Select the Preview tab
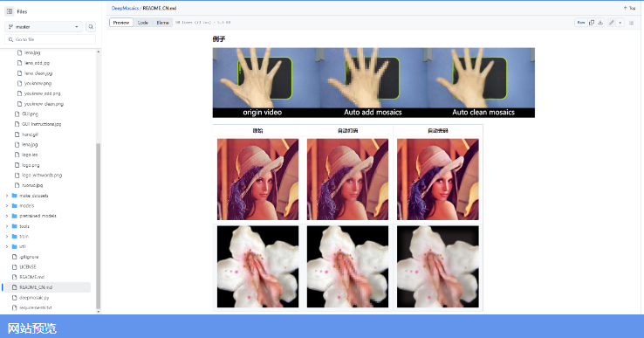The width and height of the screenshot is (644, 338). 121,23
